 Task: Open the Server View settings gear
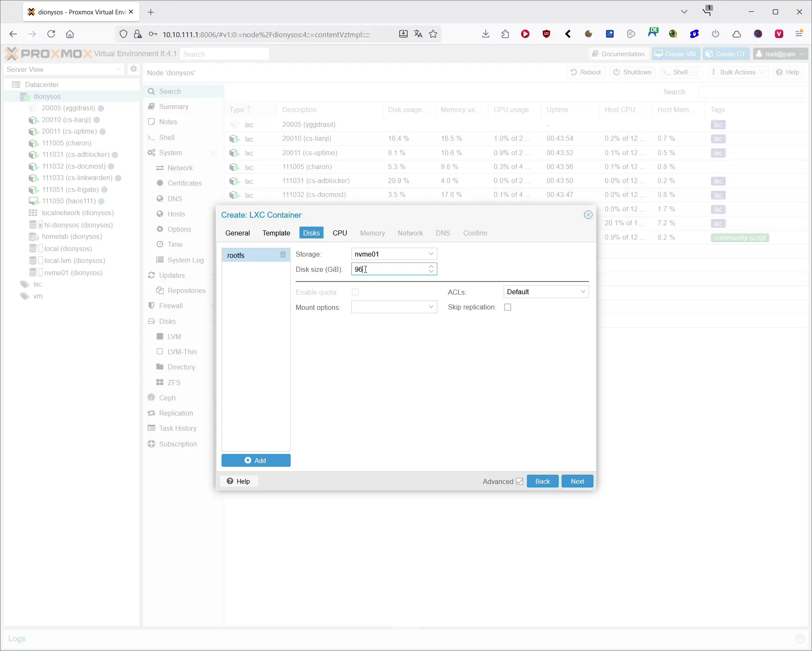(x=134, y=69)
